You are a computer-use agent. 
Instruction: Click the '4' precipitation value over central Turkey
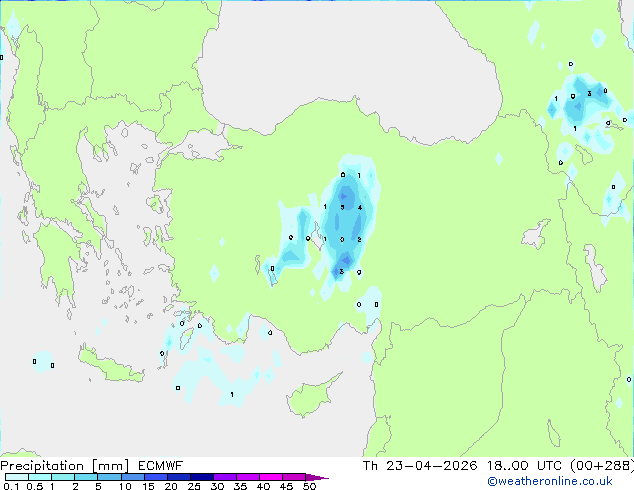360,208
